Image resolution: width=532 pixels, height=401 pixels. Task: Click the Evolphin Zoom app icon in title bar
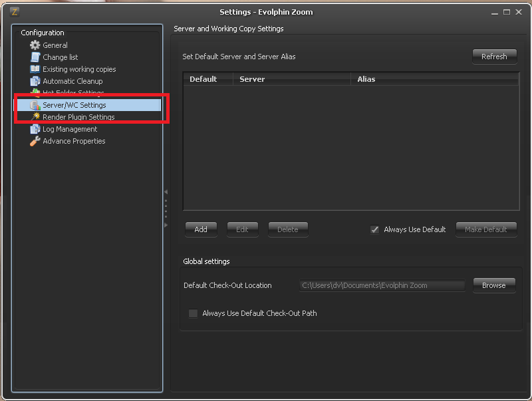tap(14, 12)
